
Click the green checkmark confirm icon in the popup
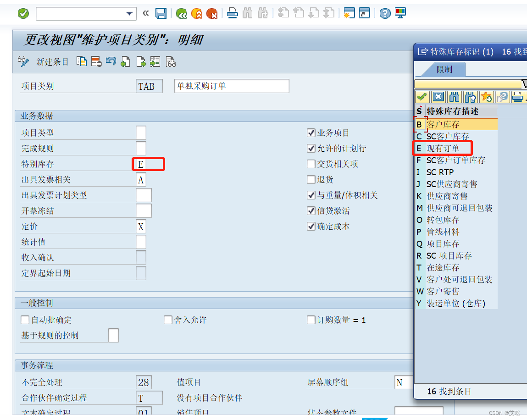pyautogui.click(x=422, y=97)
